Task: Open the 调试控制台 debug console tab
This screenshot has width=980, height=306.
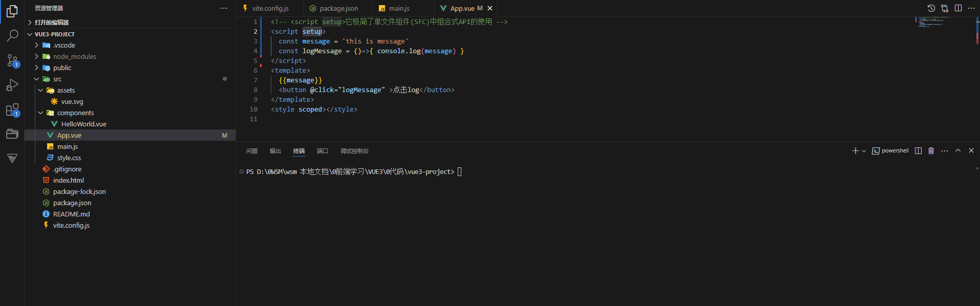Action: click(x=354, y=151)
